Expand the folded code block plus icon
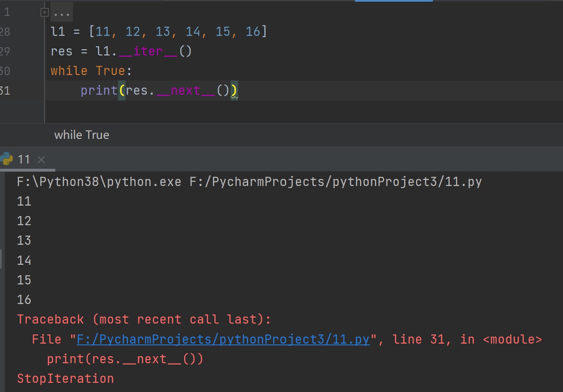 (x=45, y=12)
